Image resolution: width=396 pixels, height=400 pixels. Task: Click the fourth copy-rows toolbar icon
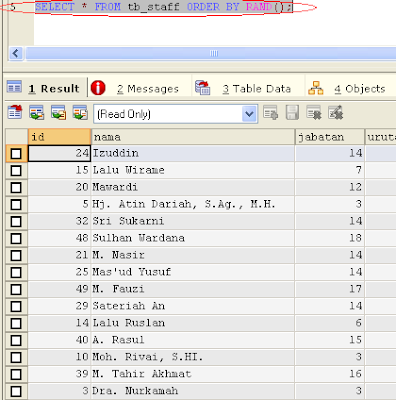pos(80,112)
